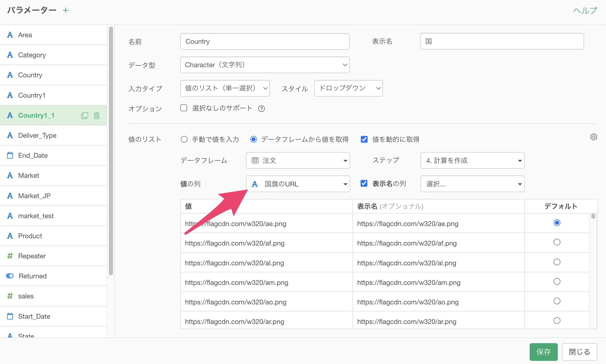Screen dimensions: 606x364
Task: Select the Country1 parameter
Action: [x=53, y=95]
